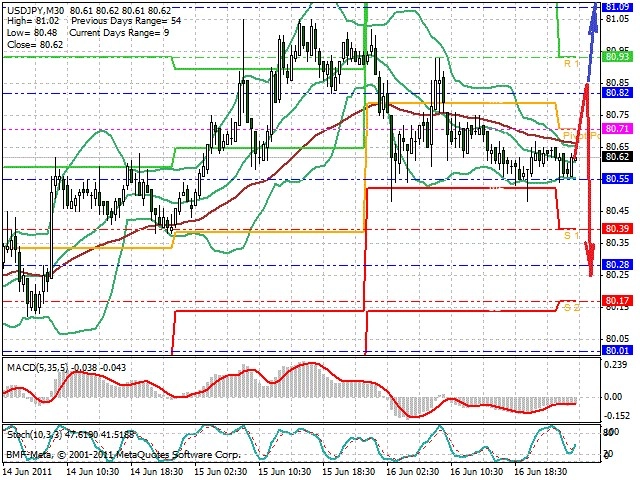
Task: Select the blue 80.01 price label
Action: tap(617, 350)
